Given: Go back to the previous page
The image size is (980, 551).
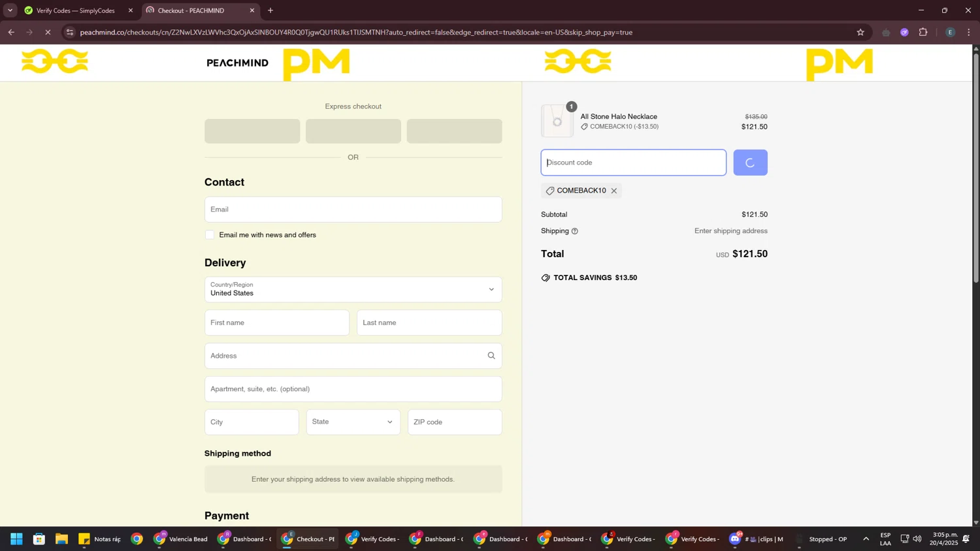Looking at the screenshot, I should (x=11, y=32).
